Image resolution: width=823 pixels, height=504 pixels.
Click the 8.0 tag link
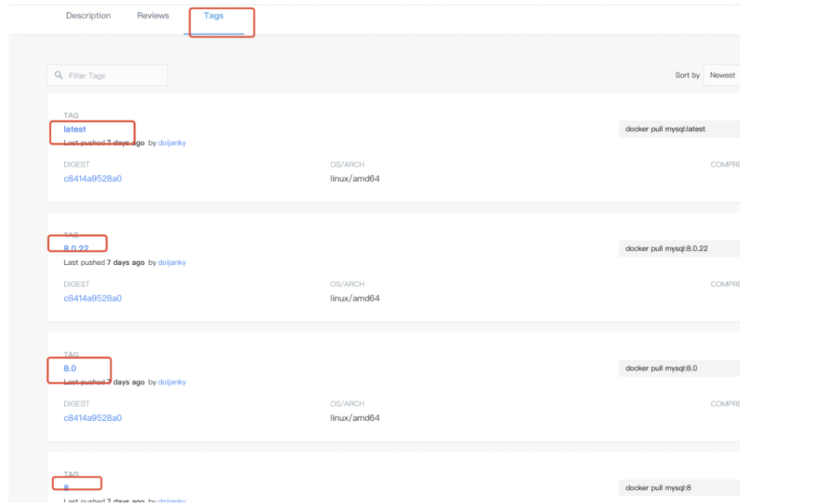click(x=70, y=368)
